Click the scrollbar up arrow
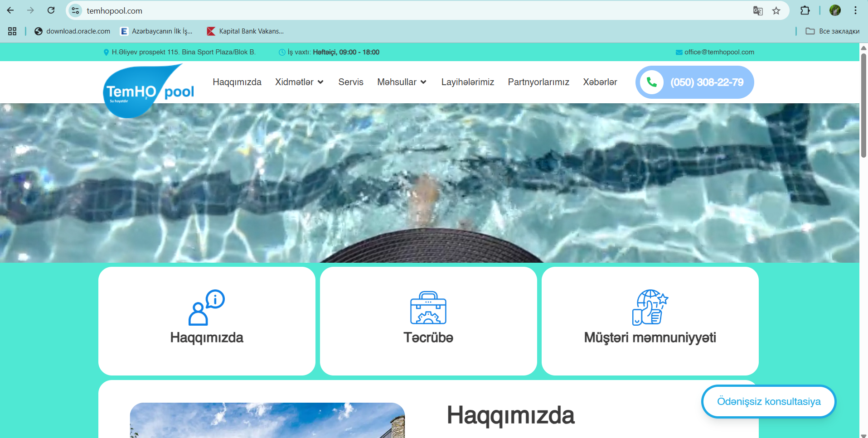The width and height of the screenshot is (868, 438). click(863, 48)
